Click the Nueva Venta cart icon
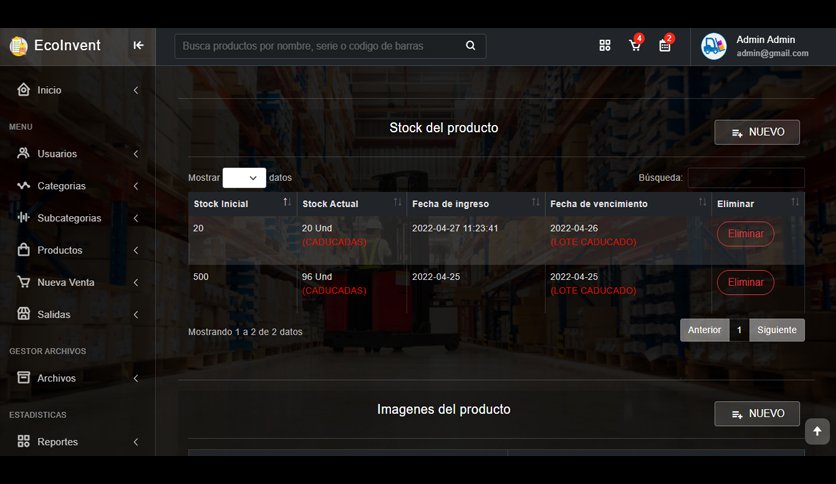The width and height of the screenshot is (836, 484). coord(23,282)
